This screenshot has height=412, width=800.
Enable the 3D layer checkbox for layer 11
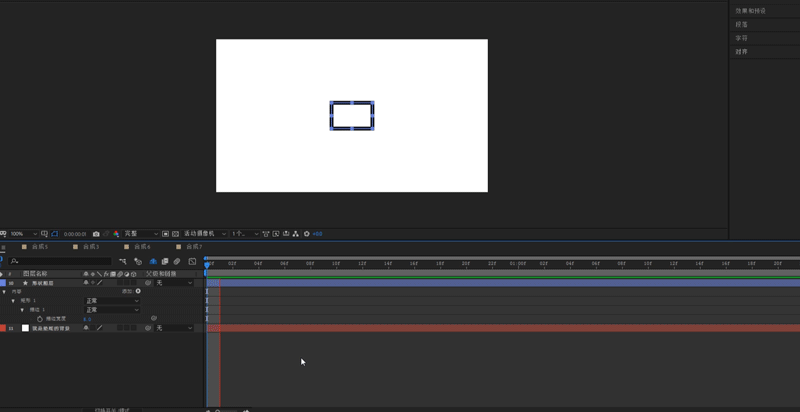point(133,328)
